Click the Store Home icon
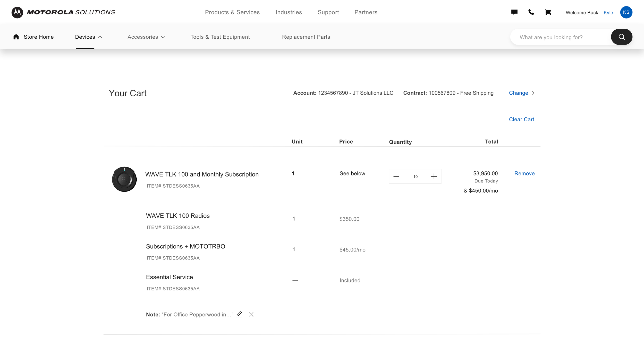Screen dimensions: 644x344 [x=16, y=37]
